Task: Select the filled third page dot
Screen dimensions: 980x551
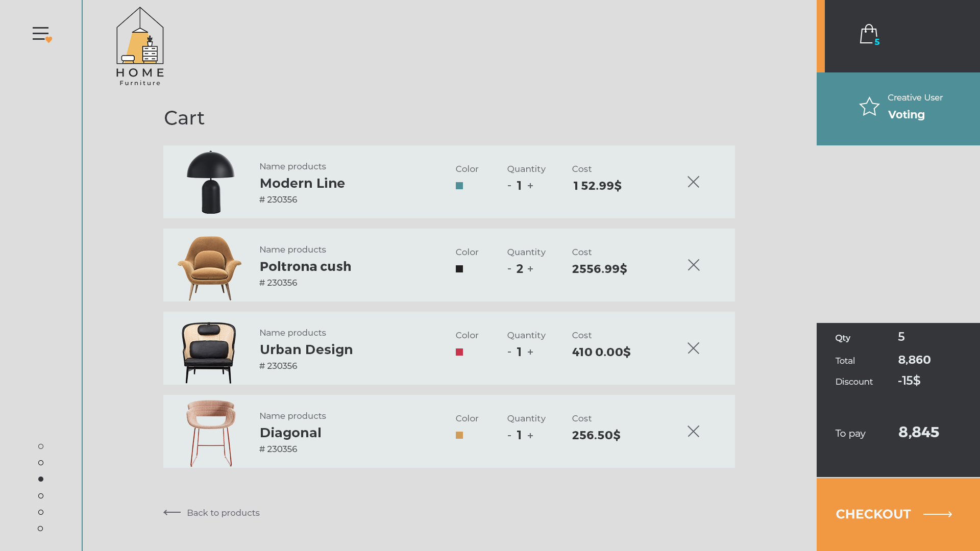Action: pos(41,479)
